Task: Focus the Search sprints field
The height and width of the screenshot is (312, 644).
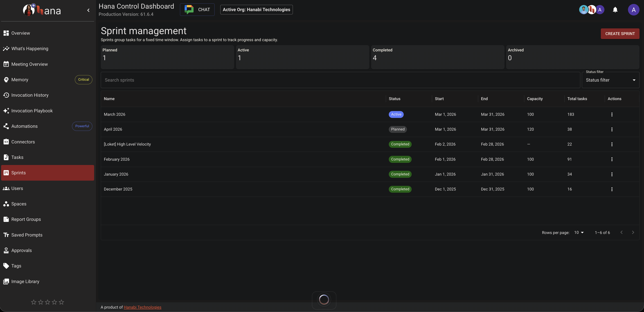Action: click(340, 80)
